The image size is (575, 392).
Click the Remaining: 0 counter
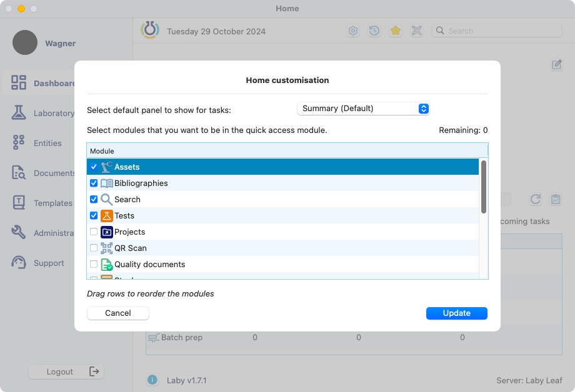coord(463,130)
